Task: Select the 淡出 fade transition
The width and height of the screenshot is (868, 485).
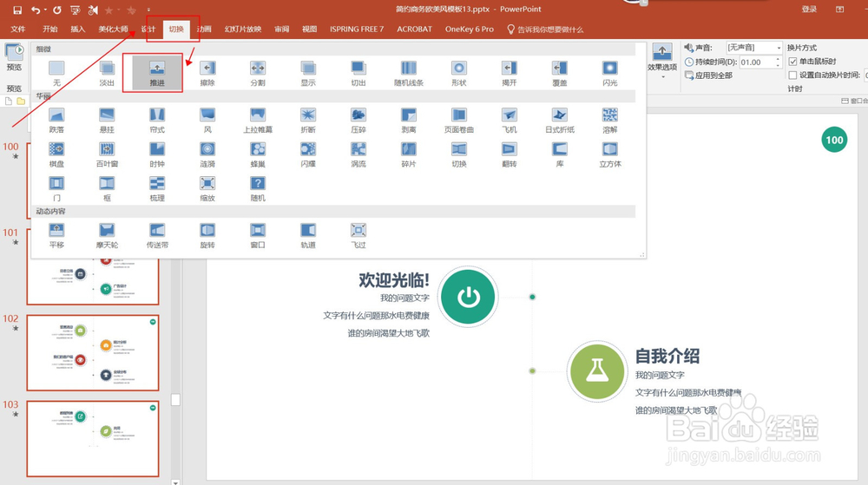Action: (x=107, y=73)
